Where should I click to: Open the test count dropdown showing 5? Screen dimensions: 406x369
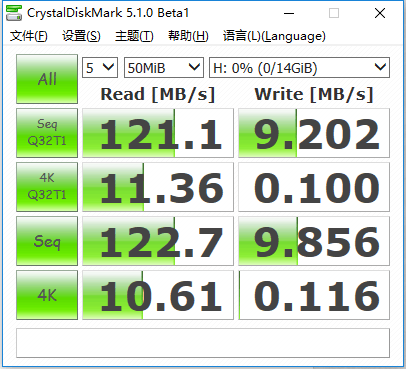pos(100,68)
